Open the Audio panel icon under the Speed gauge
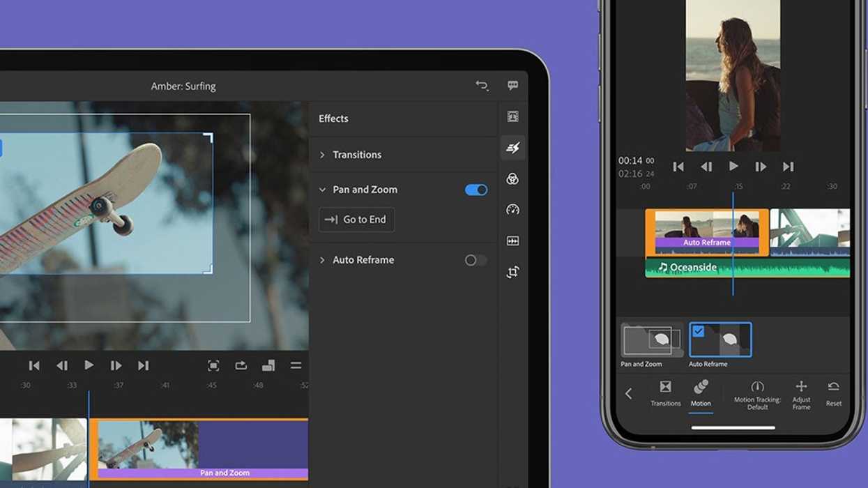The width and height of the screenshot is (868, 488). tap(512, 241)
